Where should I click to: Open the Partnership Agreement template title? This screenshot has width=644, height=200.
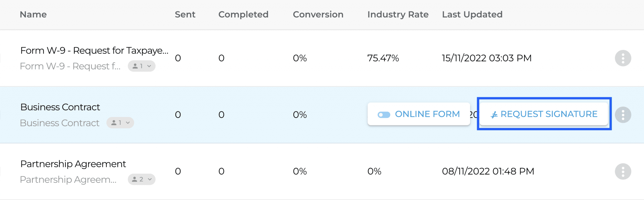click(73, 164)
